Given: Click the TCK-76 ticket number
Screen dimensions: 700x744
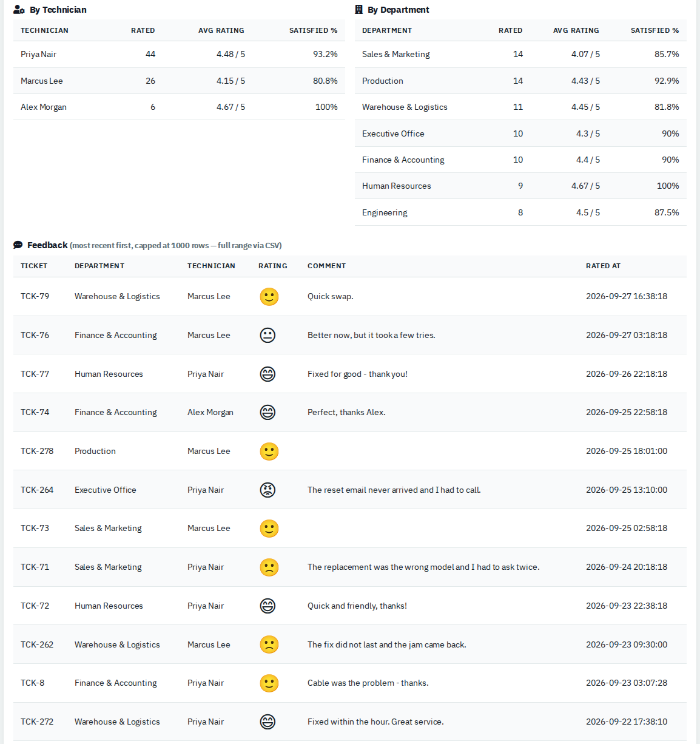Looking at the screenshot, I should click(x=35, y=335).
